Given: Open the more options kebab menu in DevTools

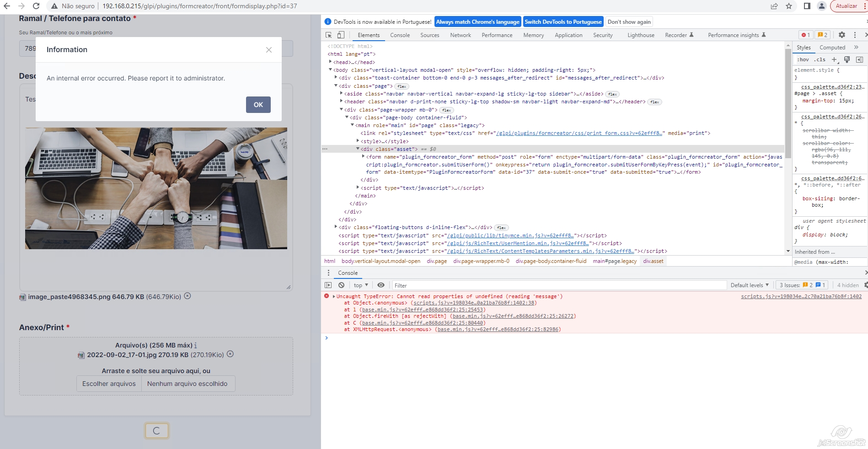Looking at the screenshot, I should (x=855, y=35).
